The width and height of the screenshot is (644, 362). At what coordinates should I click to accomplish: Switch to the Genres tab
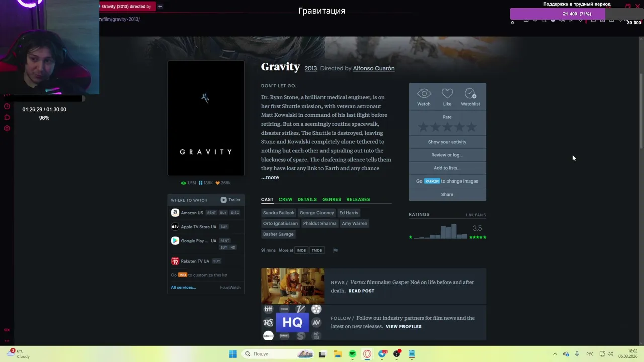coord(332,199)
